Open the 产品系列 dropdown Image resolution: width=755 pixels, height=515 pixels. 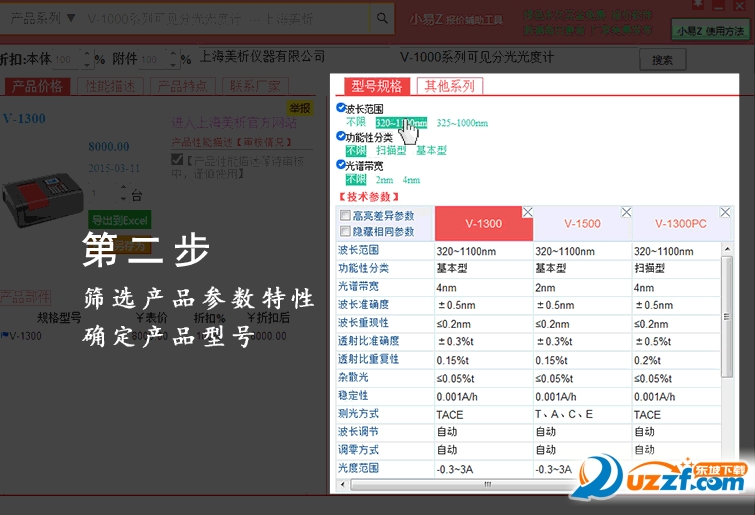(x=43, y=18)
